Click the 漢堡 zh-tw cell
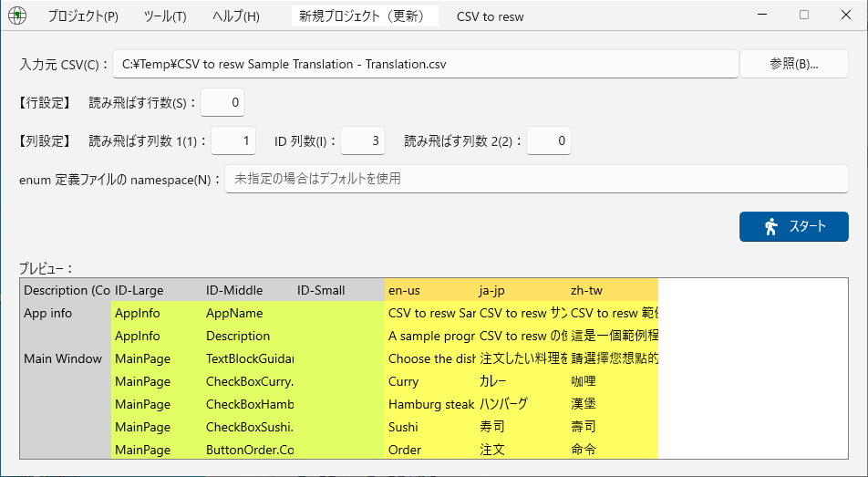Viewport: 868px width, 477px height. (x=613, y=404)
